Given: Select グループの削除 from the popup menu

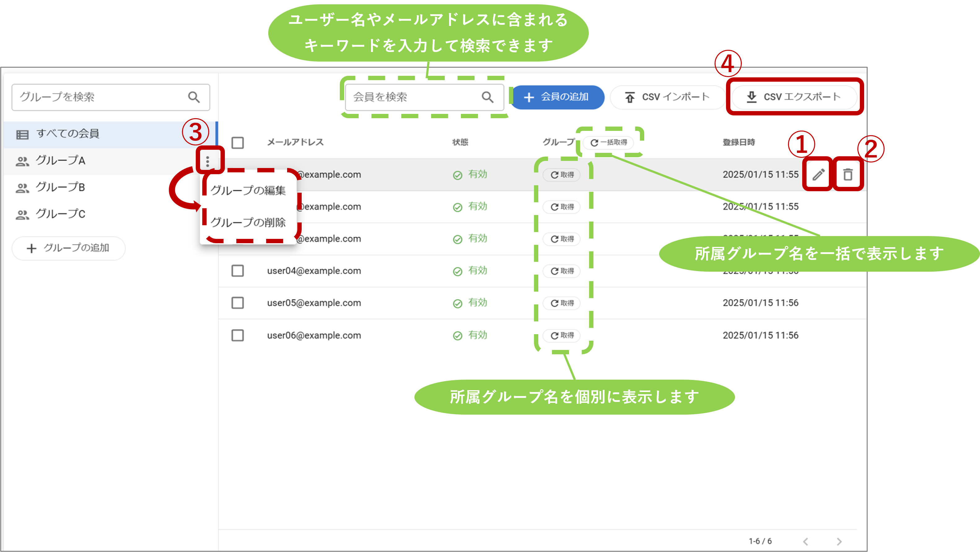Looking at the screenshot, I should [x=248, y=222].
